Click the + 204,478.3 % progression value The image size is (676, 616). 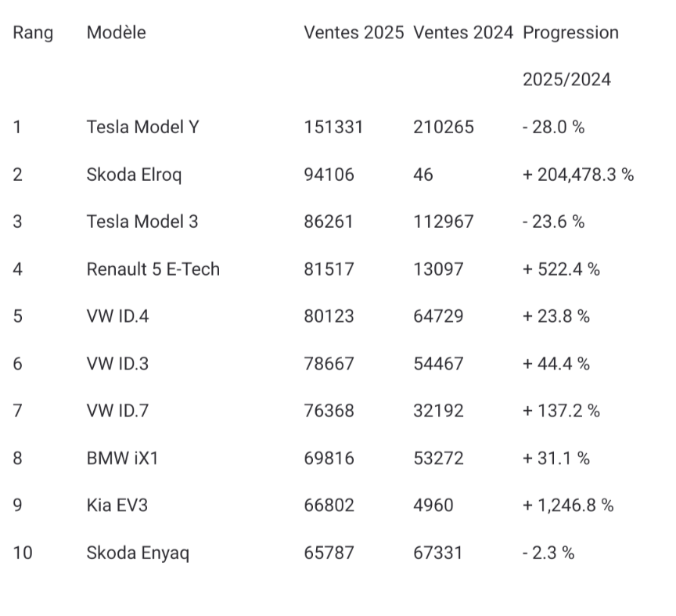[577, 175]
